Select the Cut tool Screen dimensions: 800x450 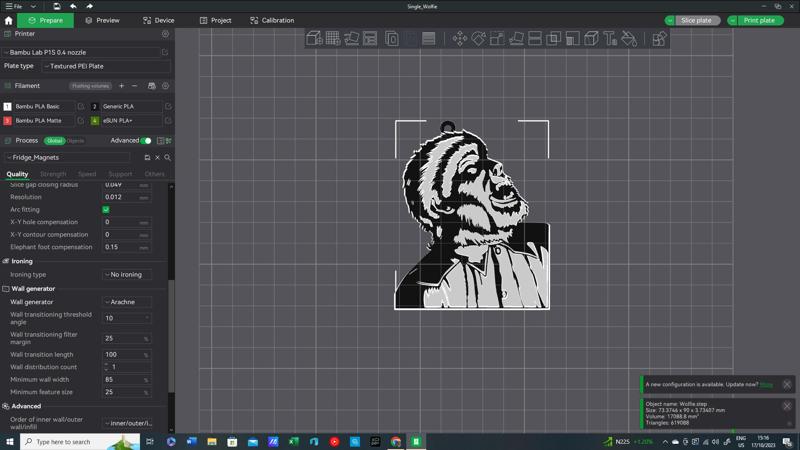pos(535,38)
